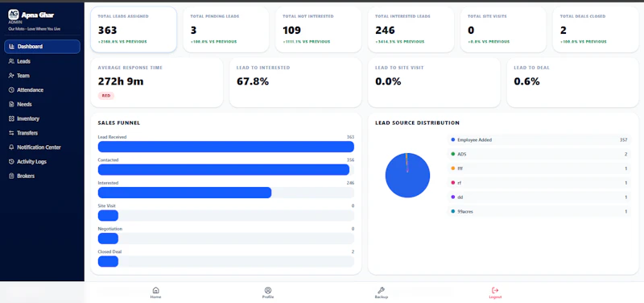The height and width of the screenshot is (303, 644).
Task: Click the teal 99acres legend dot
Action: [x=453, y=211]
